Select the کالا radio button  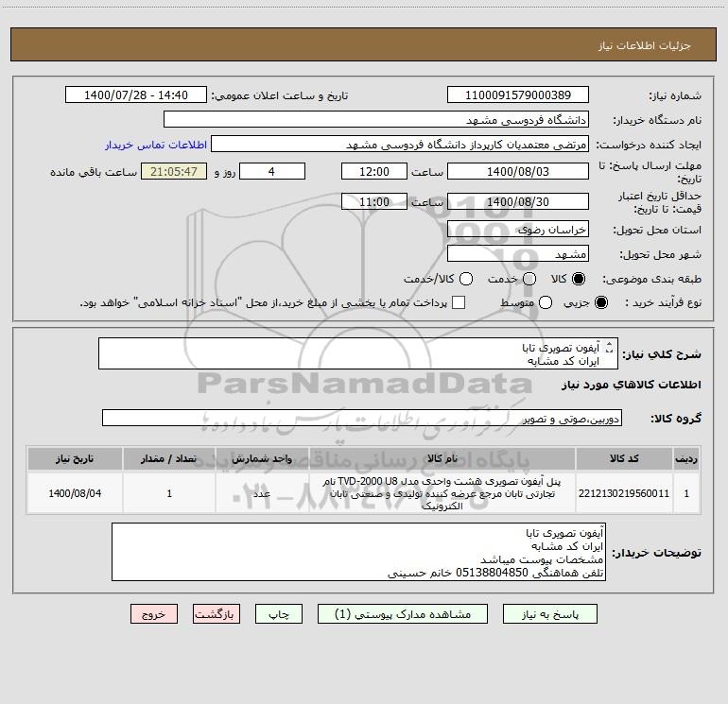pos(579,279)
